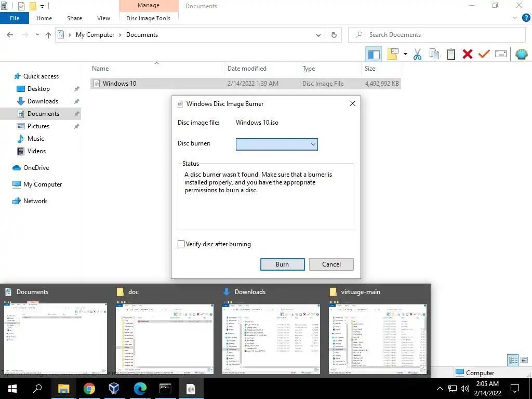Image resolution: width=532 pixels, height=399 pixels.
Task: Open Downloads in the navigation pane
Action: (x=43, y=101)
